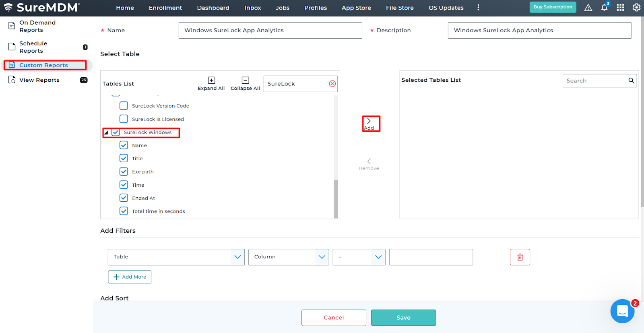Click the Save button

click(x=403, y=318)
